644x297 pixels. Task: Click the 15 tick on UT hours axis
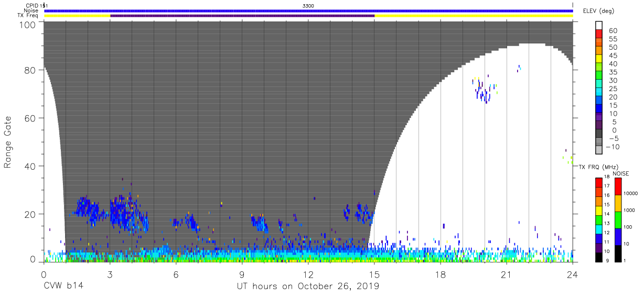click(x=374, y=275)
